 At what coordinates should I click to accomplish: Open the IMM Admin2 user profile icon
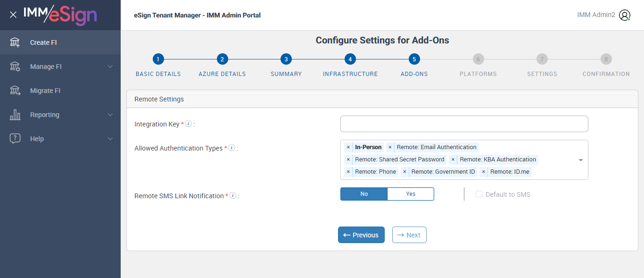(625, 15)
